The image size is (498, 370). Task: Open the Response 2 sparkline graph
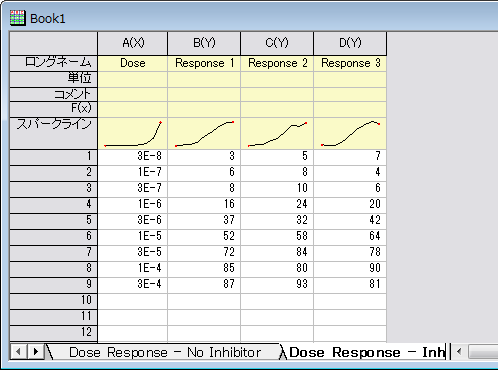click(277, 133)
